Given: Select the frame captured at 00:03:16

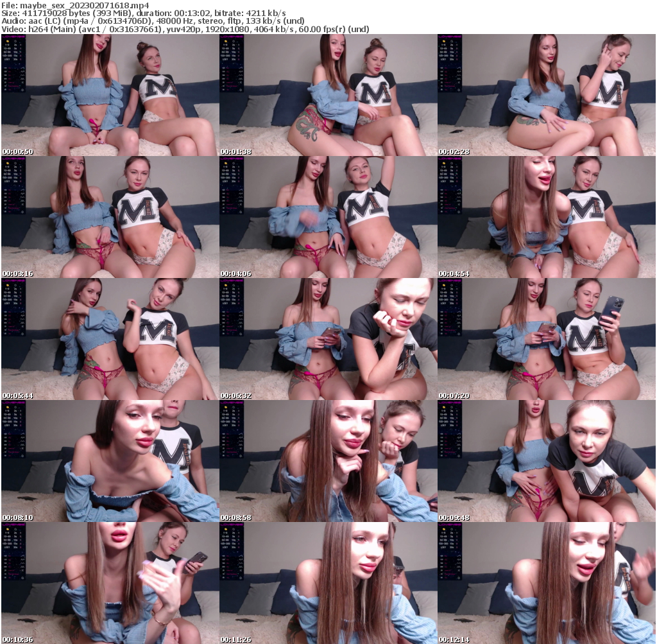Looking at the screenshot, I should pos(109,217).
